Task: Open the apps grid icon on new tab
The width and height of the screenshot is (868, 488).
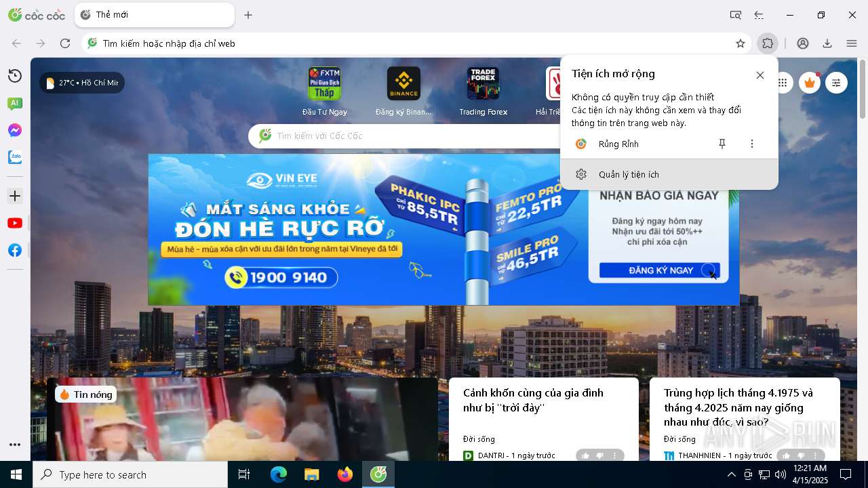Action: (x=783, y=83)
